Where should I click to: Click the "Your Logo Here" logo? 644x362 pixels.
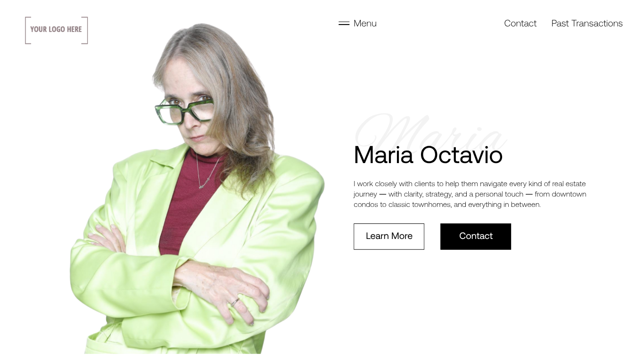coord(57,30)
